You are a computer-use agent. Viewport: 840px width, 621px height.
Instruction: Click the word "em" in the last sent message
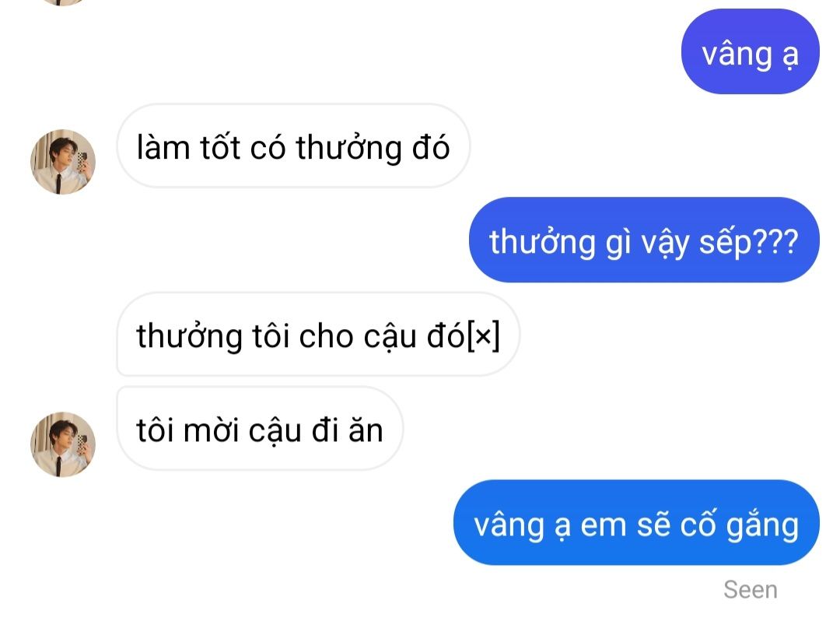click(x=604, y=525)
